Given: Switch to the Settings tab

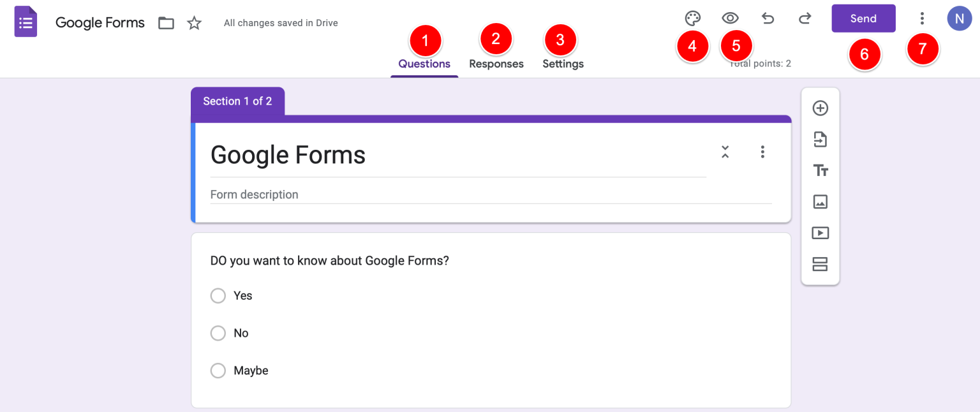Looking at the screenshot, I should coord(563,64).
